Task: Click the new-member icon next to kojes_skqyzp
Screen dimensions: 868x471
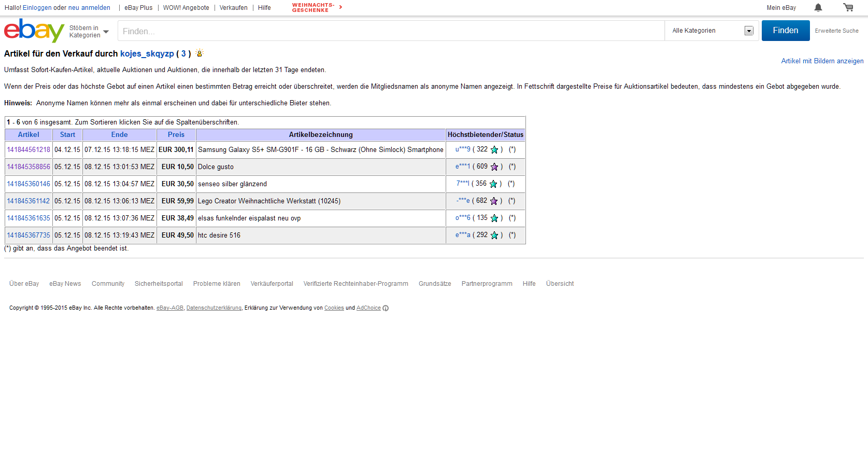Action: pyautogui.click(x=200, y=53)
